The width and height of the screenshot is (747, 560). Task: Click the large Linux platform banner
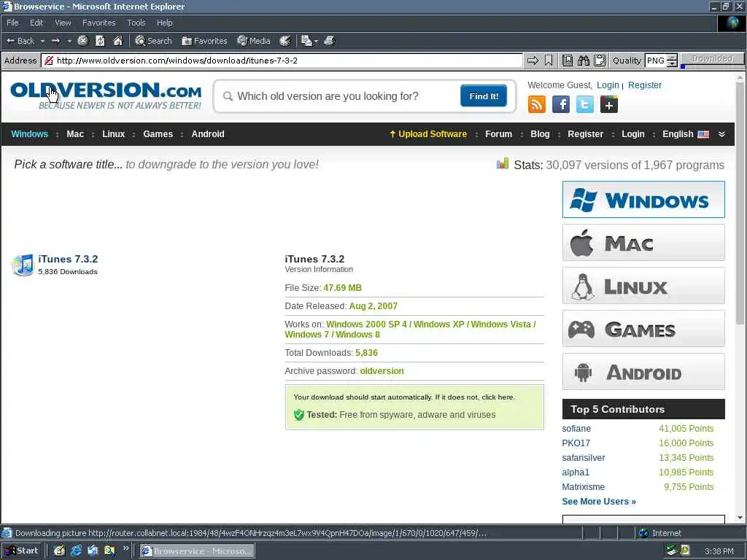click(643, 286)
